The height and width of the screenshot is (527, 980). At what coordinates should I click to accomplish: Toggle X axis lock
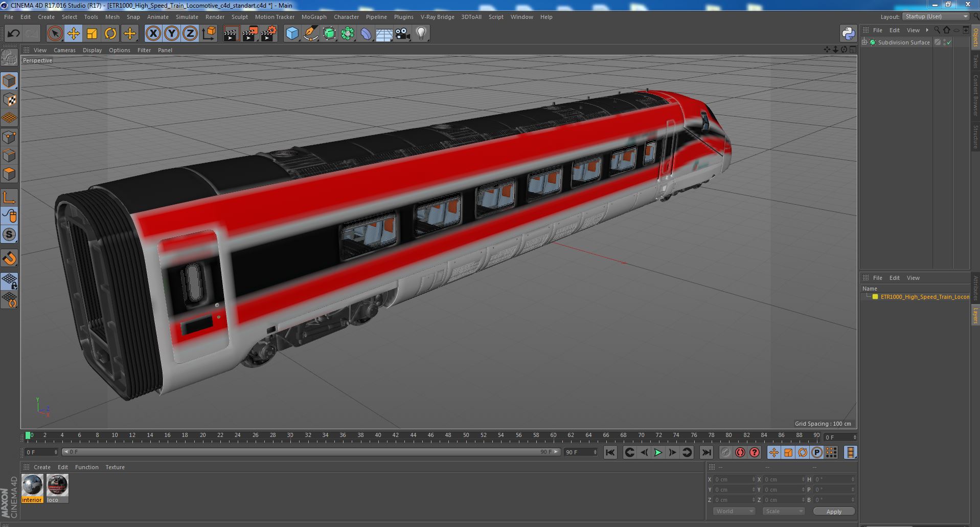153,34
